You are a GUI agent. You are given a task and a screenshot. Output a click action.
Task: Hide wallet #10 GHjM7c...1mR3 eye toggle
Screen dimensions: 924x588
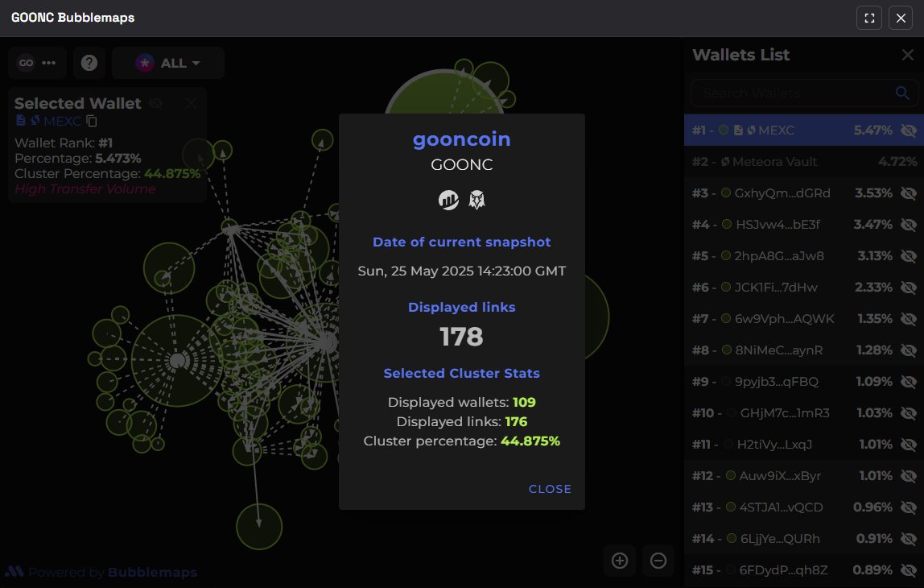[x=909, y=413]
